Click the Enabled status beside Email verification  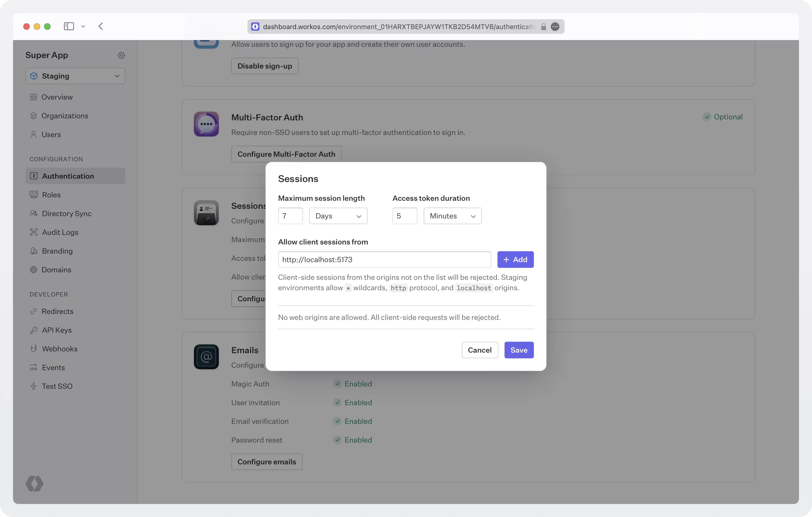(353, 421)
